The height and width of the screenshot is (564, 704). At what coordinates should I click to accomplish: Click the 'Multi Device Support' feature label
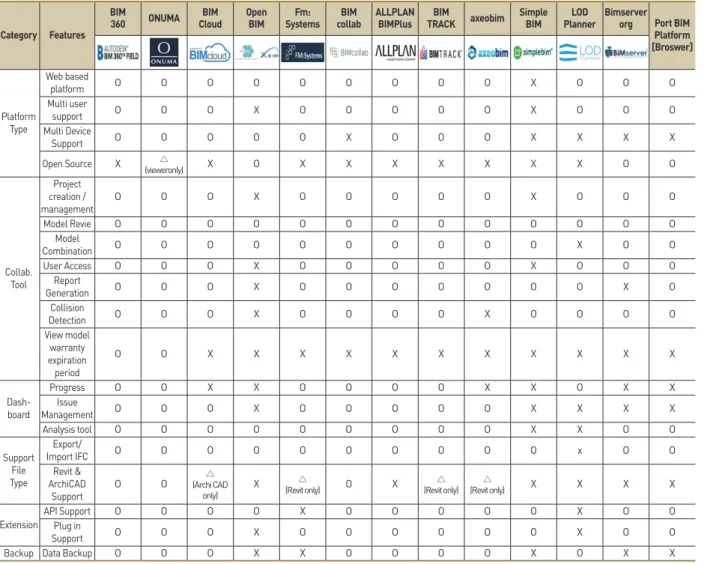pyautogui.click(x=67, y=137)
